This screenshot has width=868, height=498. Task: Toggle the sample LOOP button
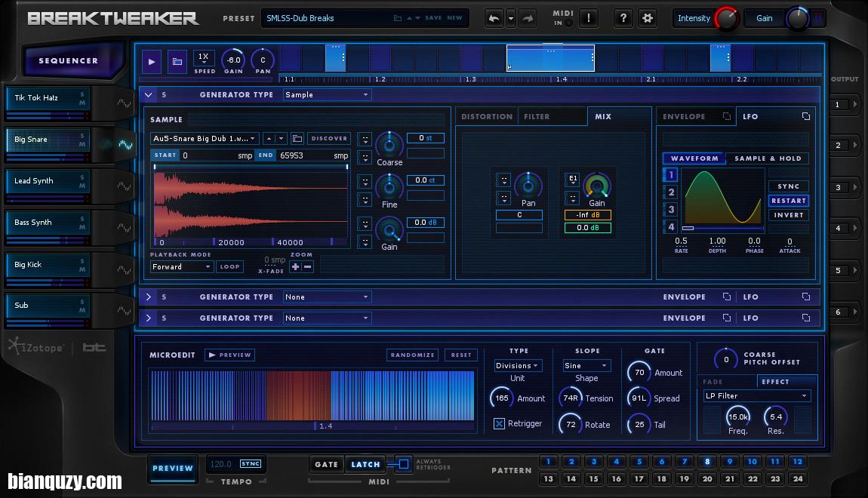tap(229, 266)
